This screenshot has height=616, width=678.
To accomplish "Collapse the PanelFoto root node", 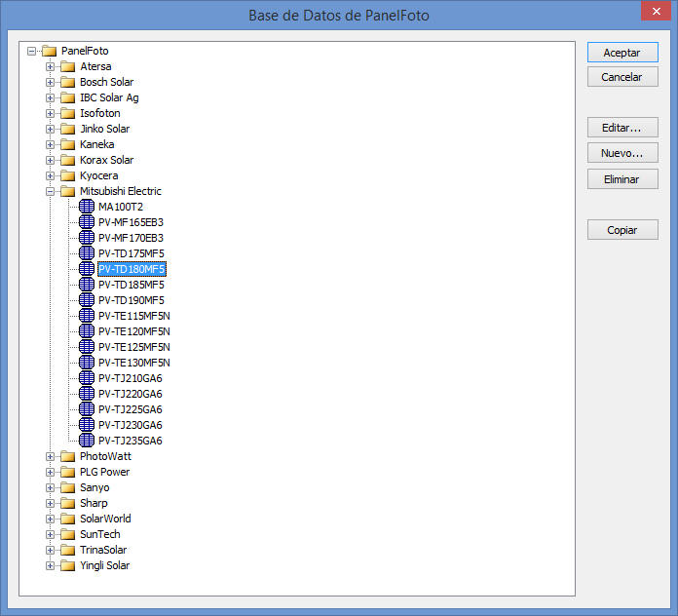I will tap(31, 51).
